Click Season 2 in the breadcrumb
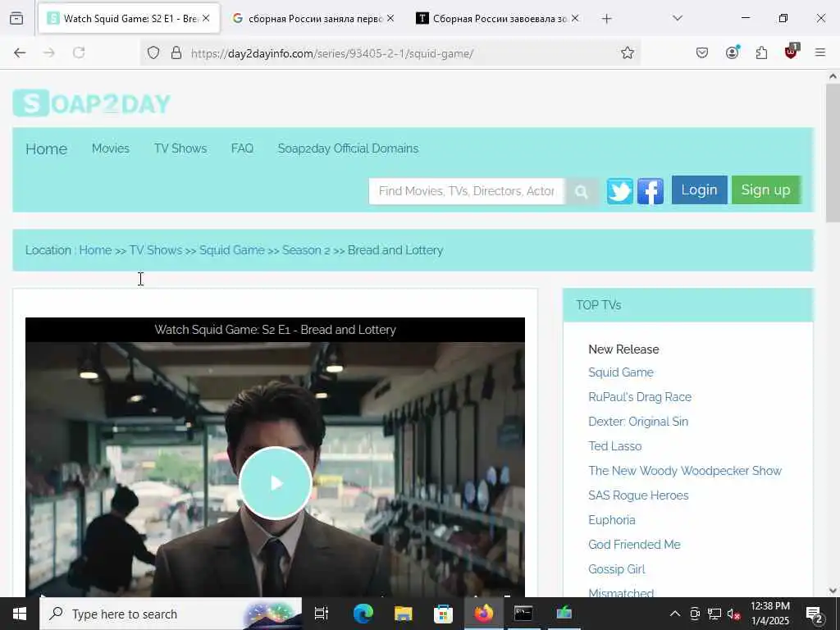 tap(306, 250)
